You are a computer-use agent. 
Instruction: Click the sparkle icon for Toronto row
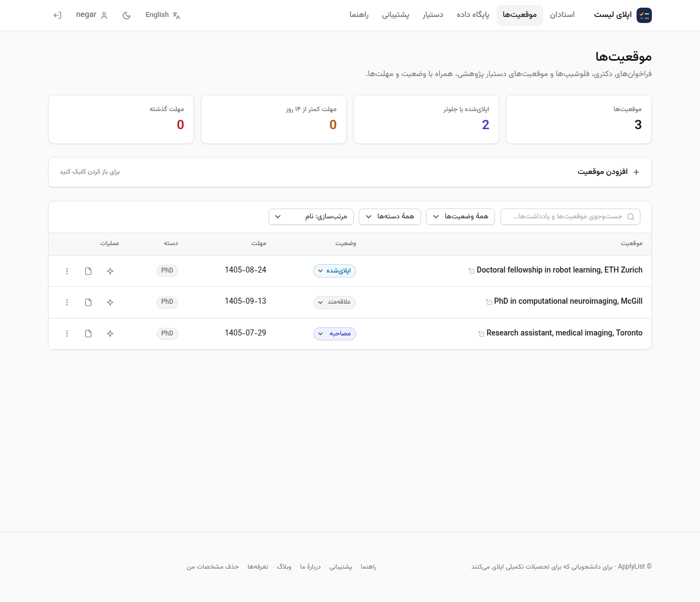pyautogui.click(x=110, y=334)
